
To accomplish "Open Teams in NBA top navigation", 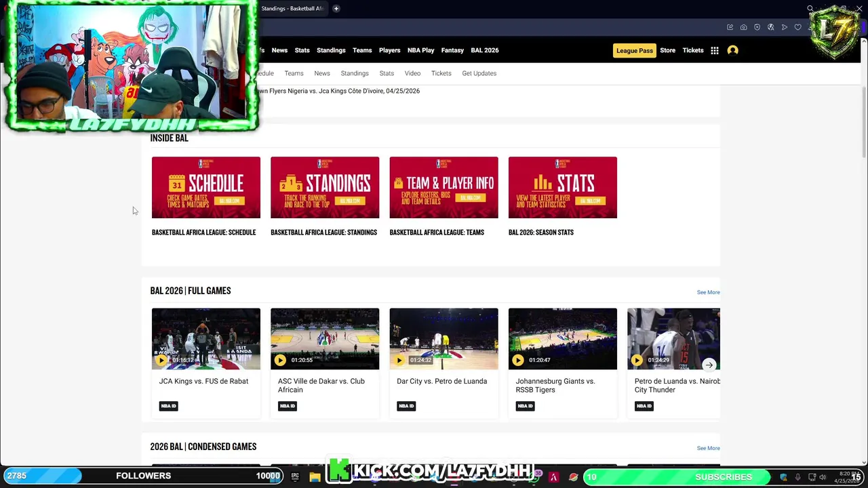I will [362, 50].
